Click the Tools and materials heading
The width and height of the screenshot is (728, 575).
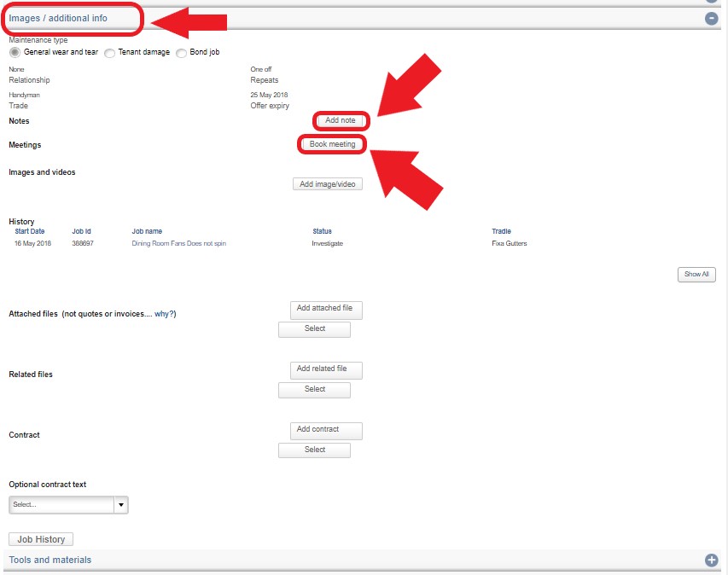coord(50,560)
